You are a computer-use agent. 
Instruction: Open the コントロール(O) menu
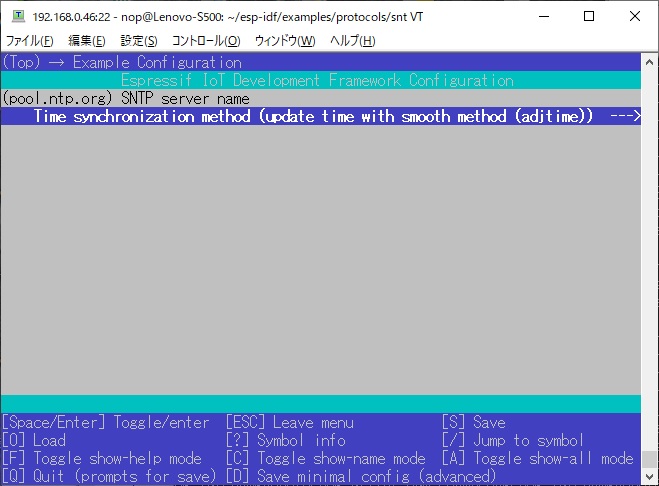[x=206, y=41]
